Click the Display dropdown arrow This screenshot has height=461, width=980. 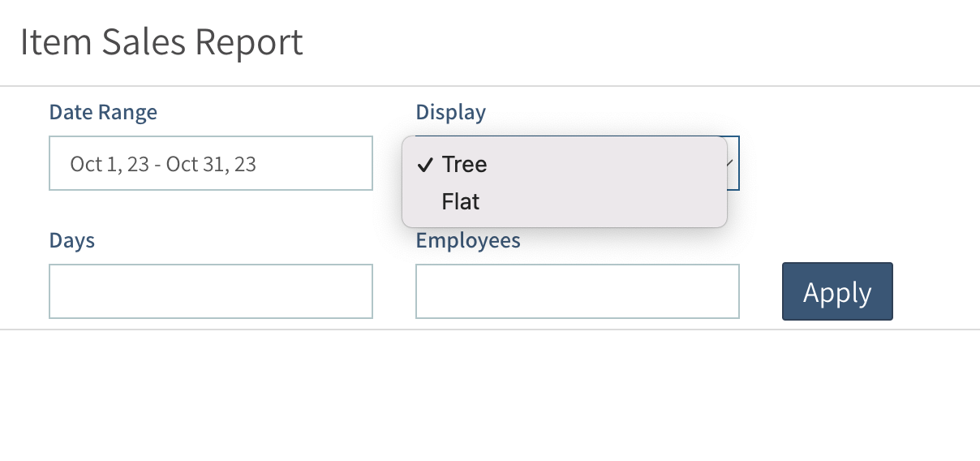click(730, 163)
